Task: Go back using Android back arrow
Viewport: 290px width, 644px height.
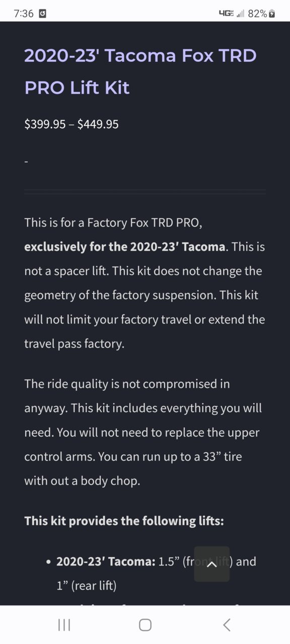Action: pos(227,625)
